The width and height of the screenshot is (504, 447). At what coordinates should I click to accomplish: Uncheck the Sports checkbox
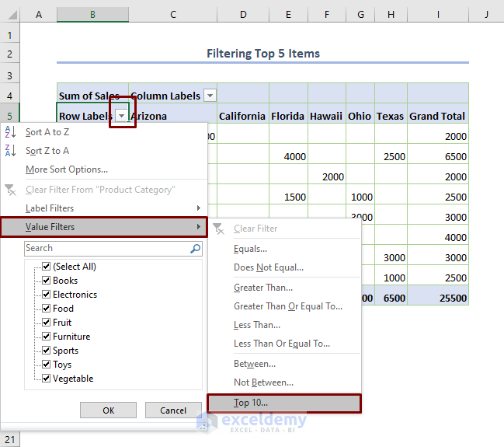click(47, 351)
